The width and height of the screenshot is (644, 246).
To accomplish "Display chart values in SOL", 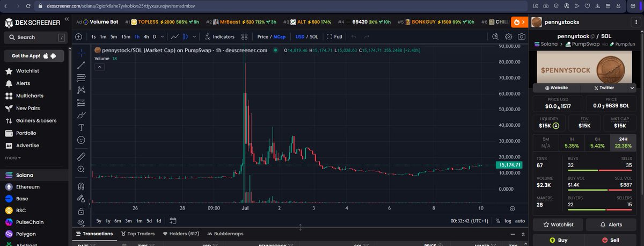I will click(314, 37).
